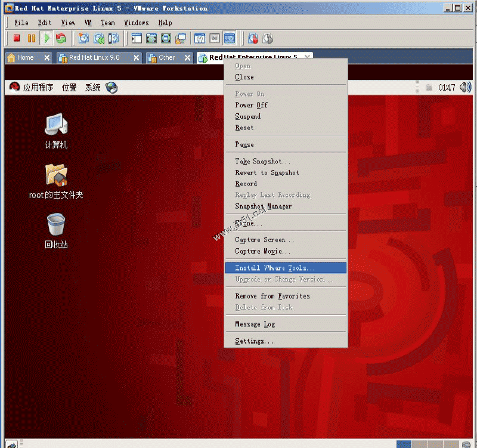This screenshot has height=448, width=477.
Task: Click the Quick Switch toolbar icon
Action: pyautogui.click(x=166, y=38)
